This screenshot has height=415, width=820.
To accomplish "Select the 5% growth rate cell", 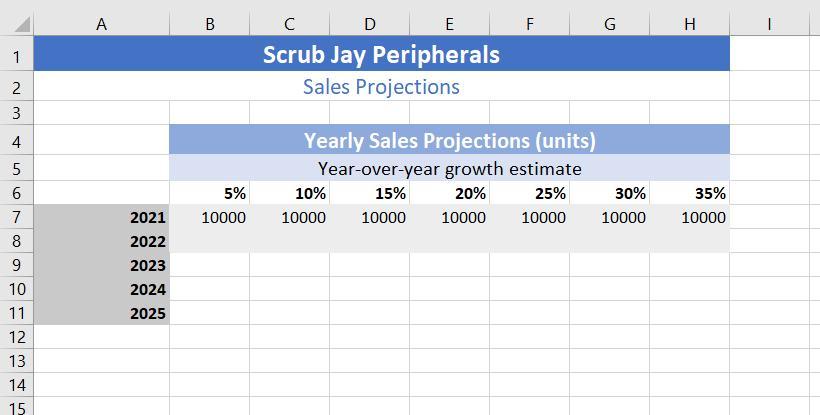I will tap(210, 193).
